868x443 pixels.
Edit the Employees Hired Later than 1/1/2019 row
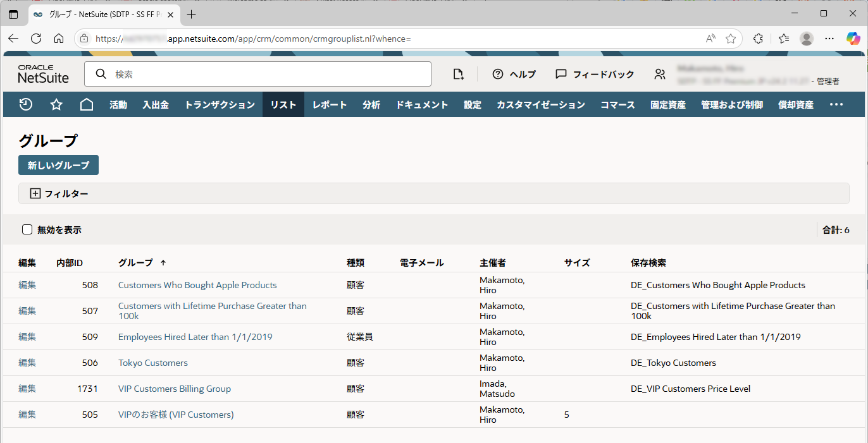(27, 337)
